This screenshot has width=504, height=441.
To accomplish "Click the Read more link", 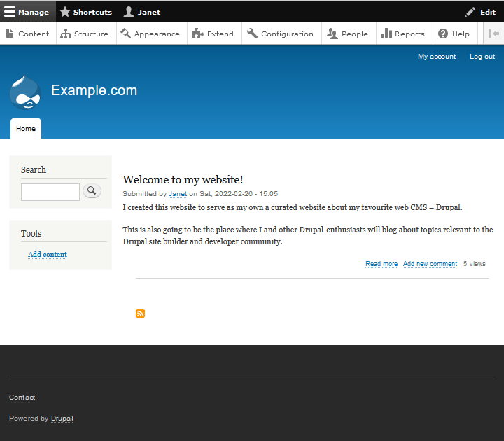I will pyautogui.click(x=381, y=264).
